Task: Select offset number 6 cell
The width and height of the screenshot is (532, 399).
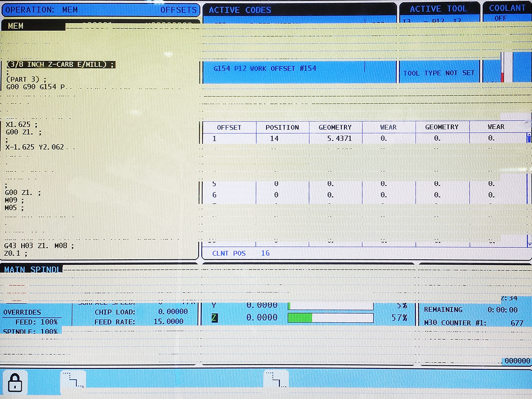Action: click(229, 195)
